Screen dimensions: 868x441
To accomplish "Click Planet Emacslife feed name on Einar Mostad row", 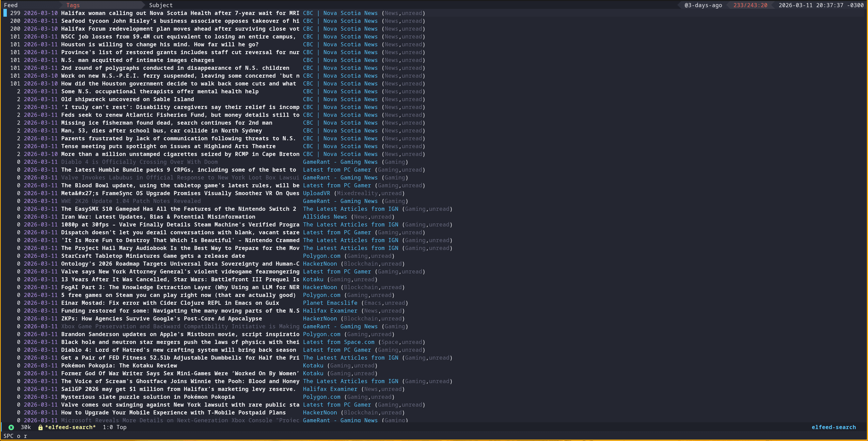I will click(x=330, y=303).
